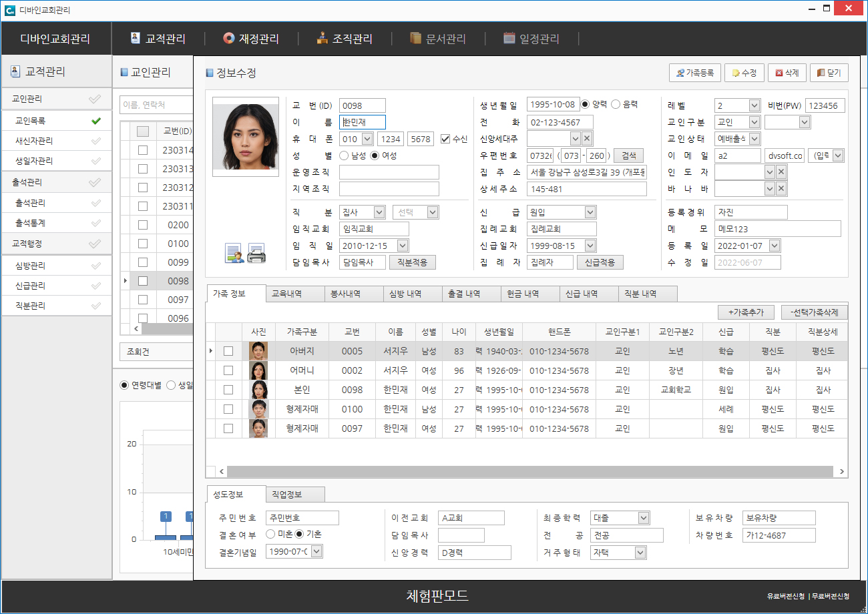Clear the 바나바 field using its X icon
Screen dimensions: 868x614
(x=781, y=189)
